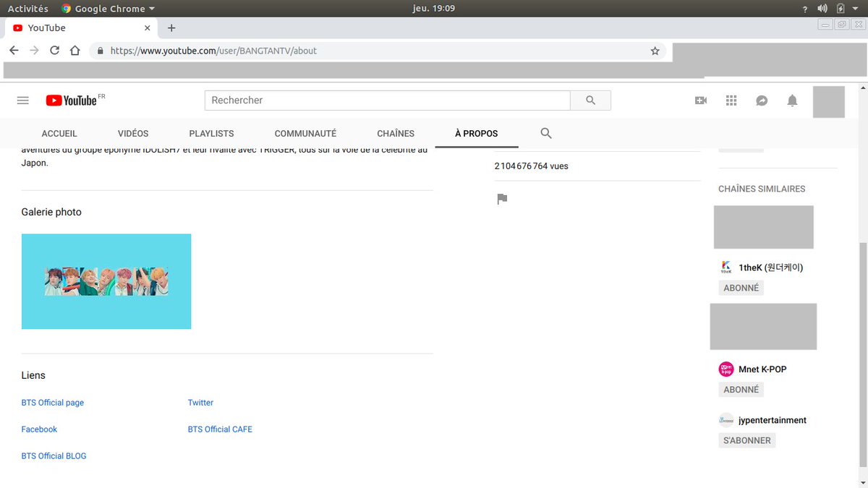The image size is (868, 488).
Task: Open the gallery photo thumbnail
Action: [106, 281]
